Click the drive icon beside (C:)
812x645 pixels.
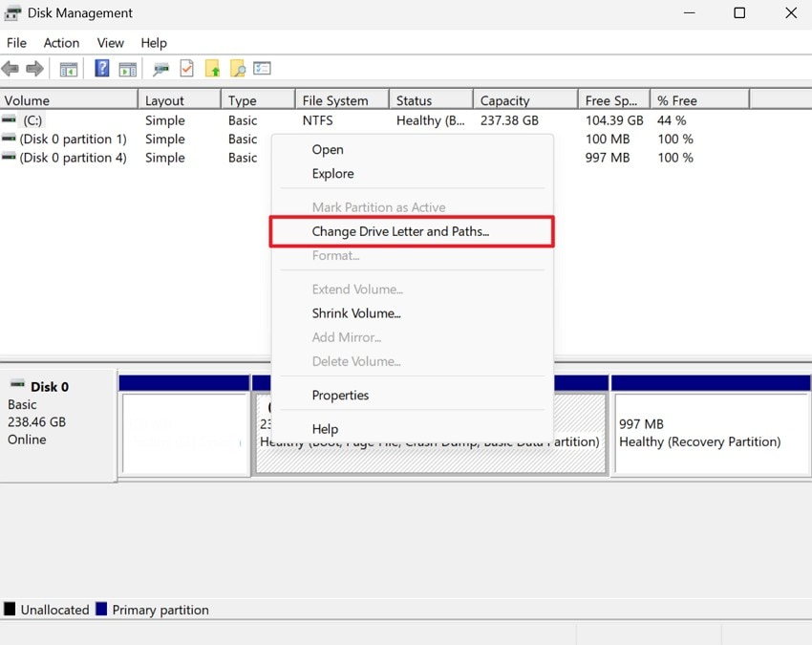(9, 119)
